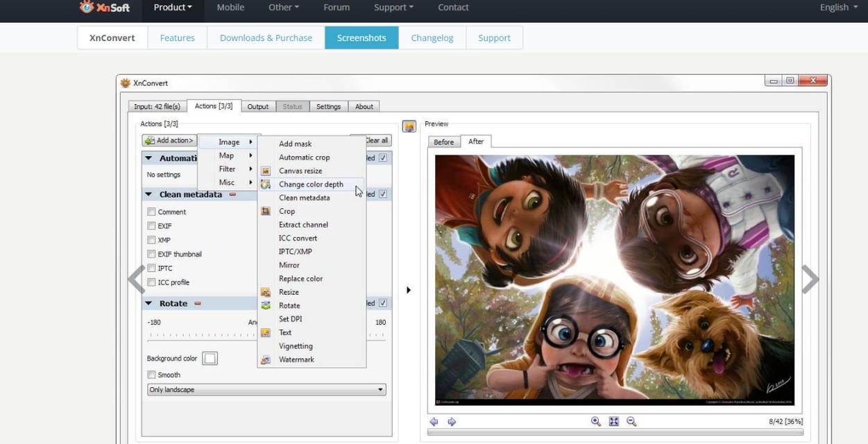Click the Rotate action icon in menu
This screenshot has height=444, width=868.
point(265,305)
